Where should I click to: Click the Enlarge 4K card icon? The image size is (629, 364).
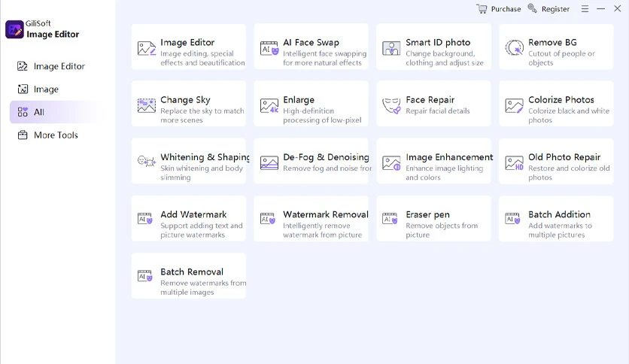tap(269, 105)
